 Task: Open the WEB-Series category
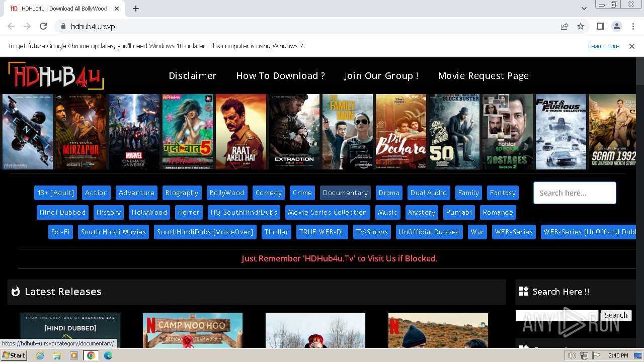[514, 232]
